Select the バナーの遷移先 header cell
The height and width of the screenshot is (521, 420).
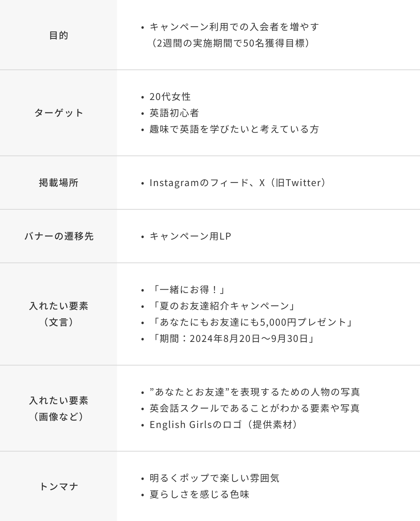59,236
